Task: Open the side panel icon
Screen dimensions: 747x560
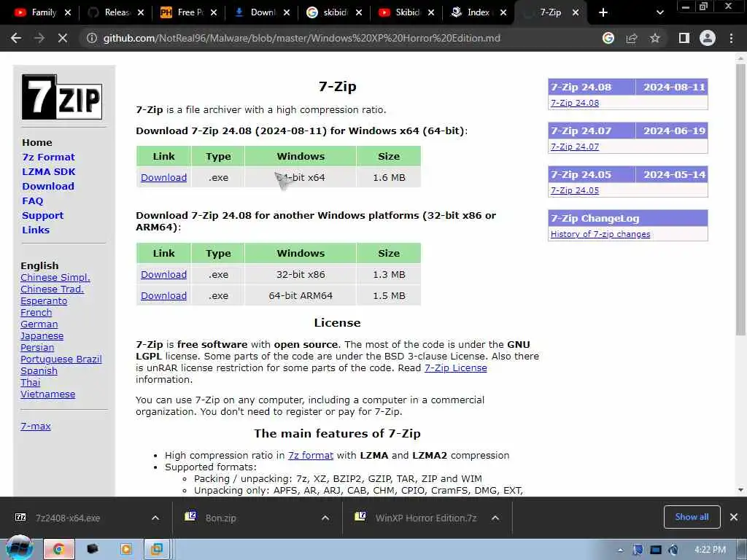Action: [684, 38]
